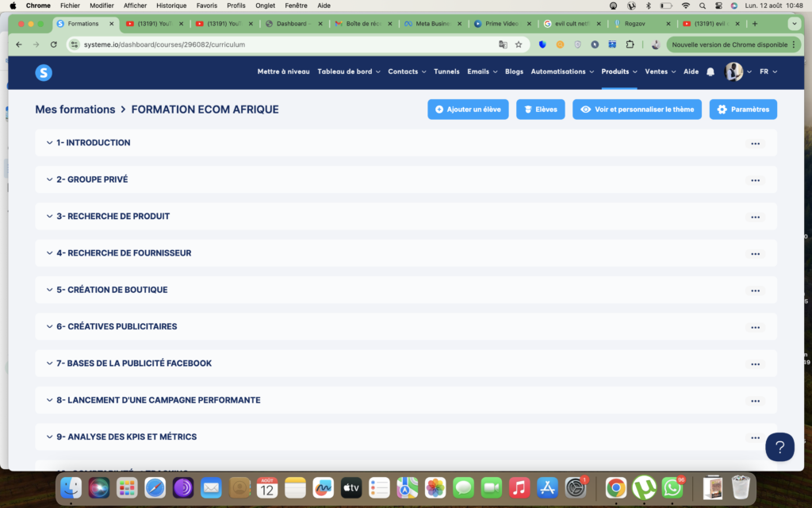812x508 pixels.
Task: Open the user profile avatar menu
Action: pos(734,71)
